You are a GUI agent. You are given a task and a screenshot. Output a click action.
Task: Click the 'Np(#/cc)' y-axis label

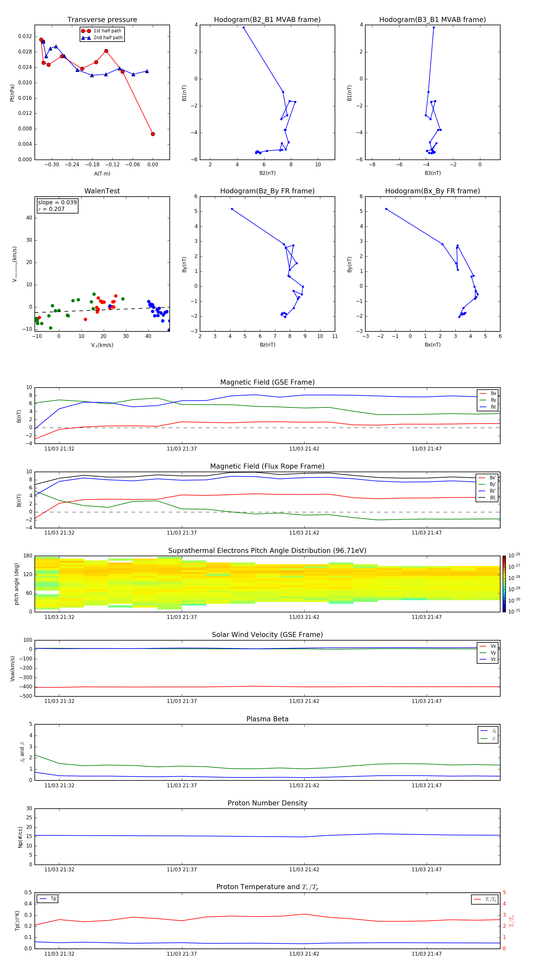tap(20, 837)
